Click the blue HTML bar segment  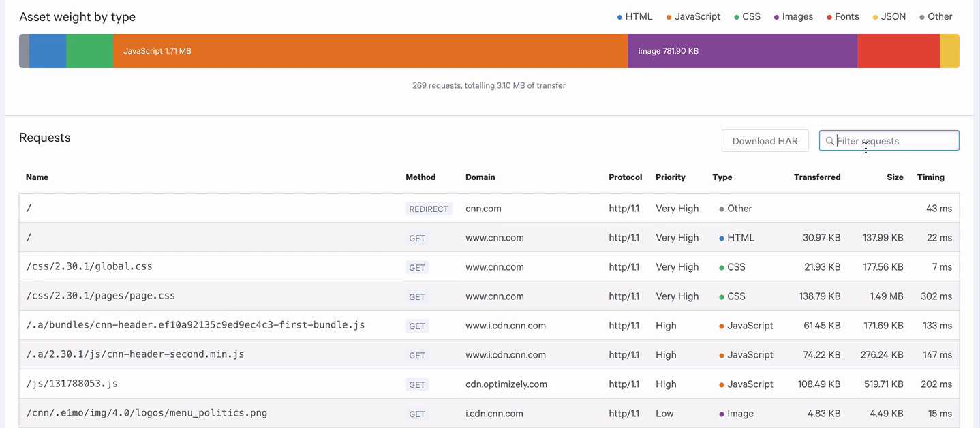[x=48, y=51]
